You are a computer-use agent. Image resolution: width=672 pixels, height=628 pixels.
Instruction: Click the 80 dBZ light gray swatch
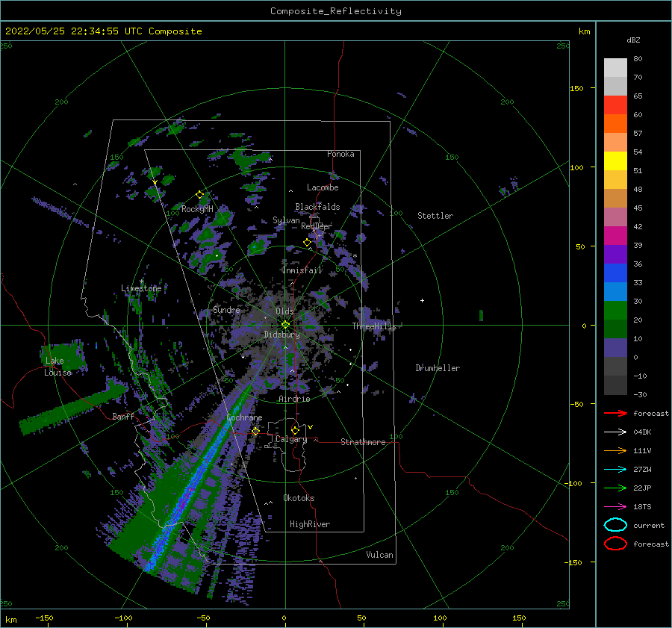tap(615, 68)
